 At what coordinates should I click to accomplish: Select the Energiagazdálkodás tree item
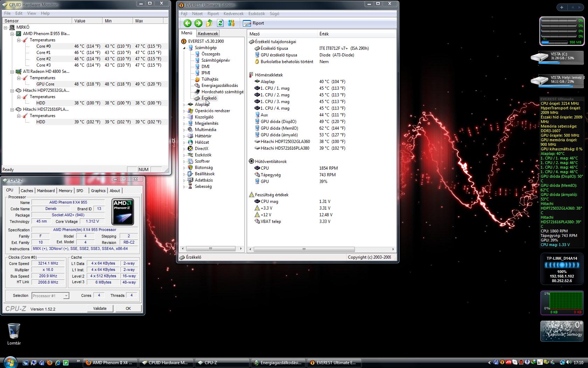point(219,86)
